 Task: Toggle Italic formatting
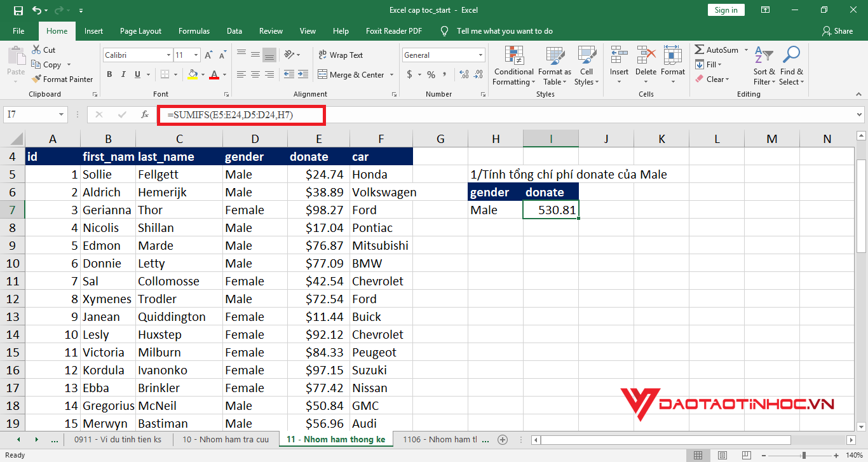tap(123, 74)
